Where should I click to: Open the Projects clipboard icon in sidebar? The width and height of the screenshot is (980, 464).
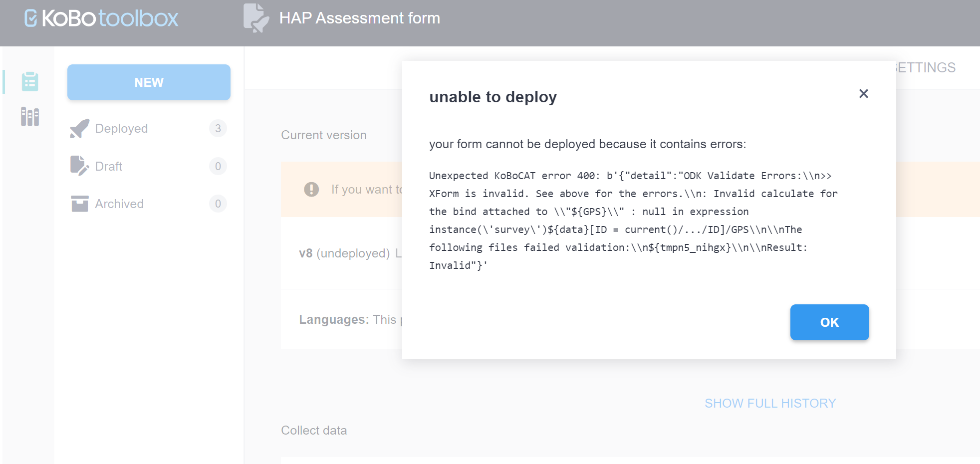point(30,82)
